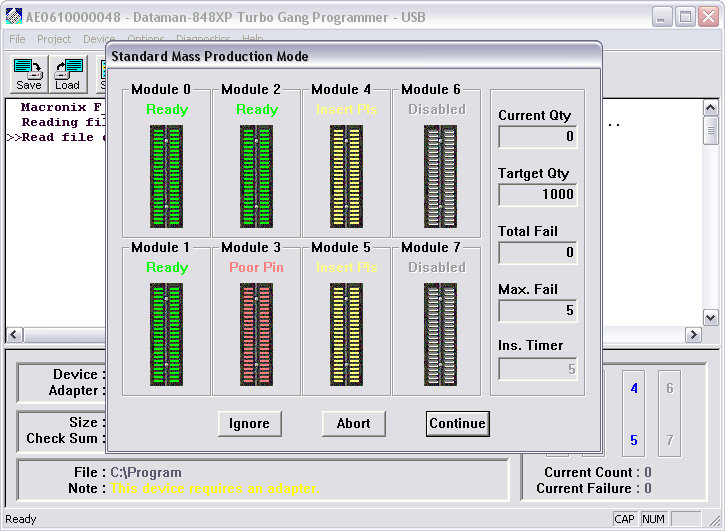
Task: Click the log scroll left arrow
Action: point(14,334)
